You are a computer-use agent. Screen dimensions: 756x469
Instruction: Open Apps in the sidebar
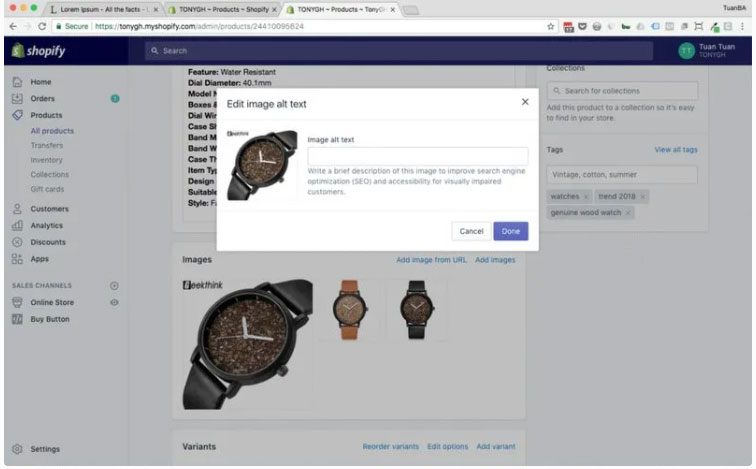(40, 259)
